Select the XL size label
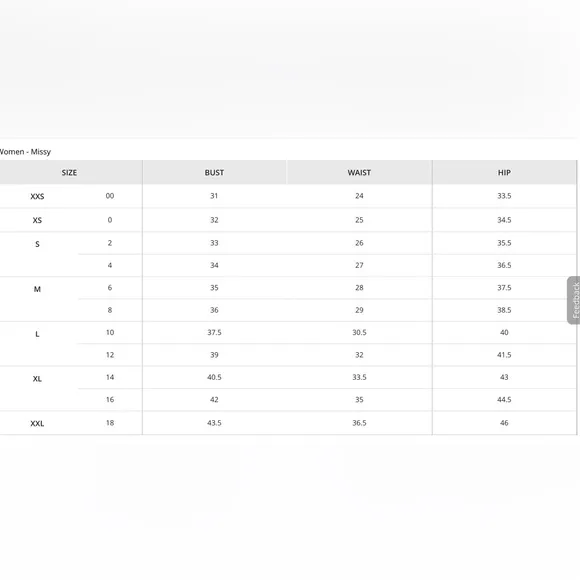This screenshot has height=580, width=580. (37, 379)
